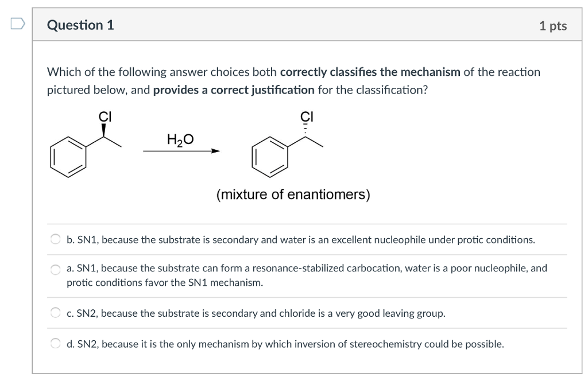Image resolution: width=588 pixels, height=381 pixels.
Task: Select radio button for answer b
Action: (56, 239)
